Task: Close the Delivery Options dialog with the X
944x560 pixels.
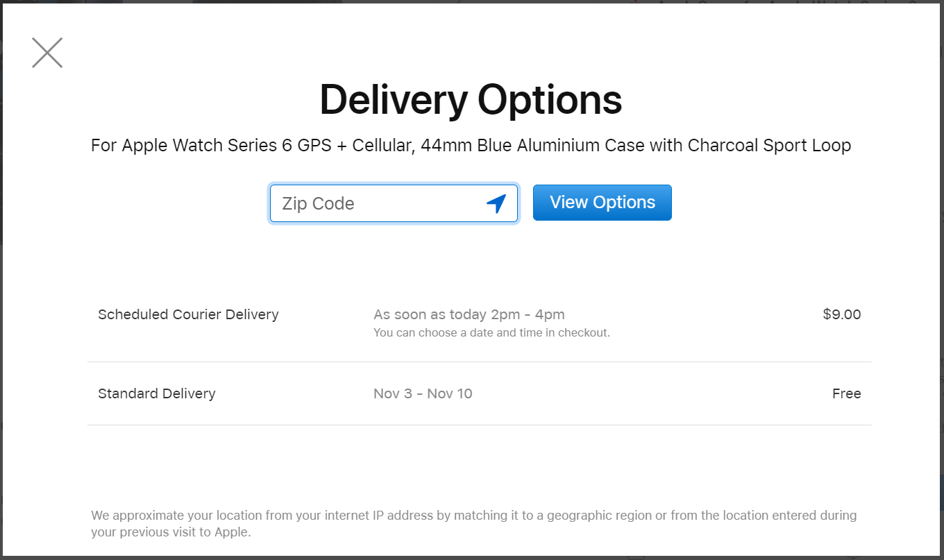Action: [x=47, y=53]
